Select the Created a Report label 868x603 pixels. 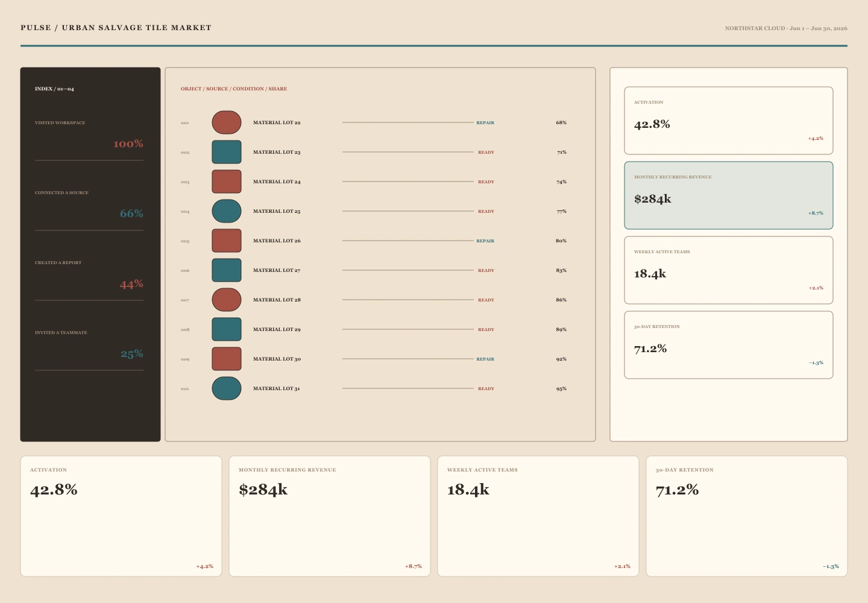(58, 262)
